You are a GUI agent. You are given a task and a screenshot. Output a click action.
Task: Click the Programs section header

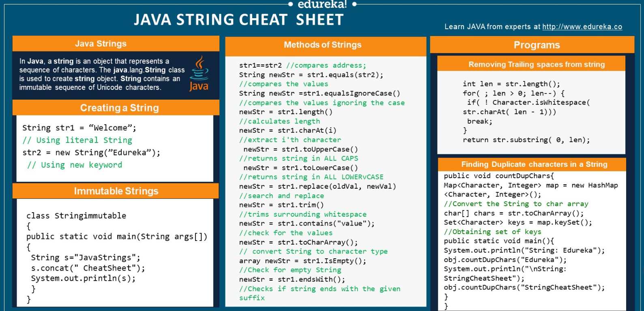(x=532, y=45)
